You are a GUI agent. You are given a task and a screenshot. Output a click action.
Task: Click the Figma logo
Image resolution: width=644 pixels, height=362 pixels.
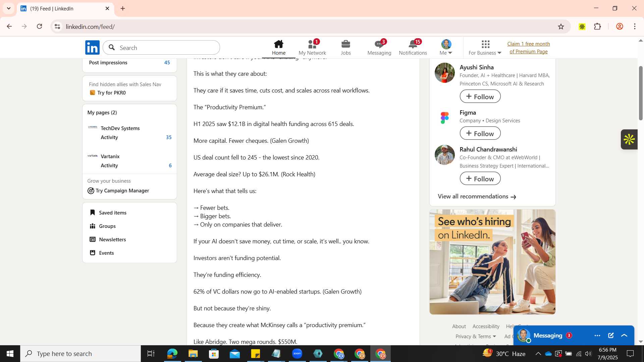point(444,118)
